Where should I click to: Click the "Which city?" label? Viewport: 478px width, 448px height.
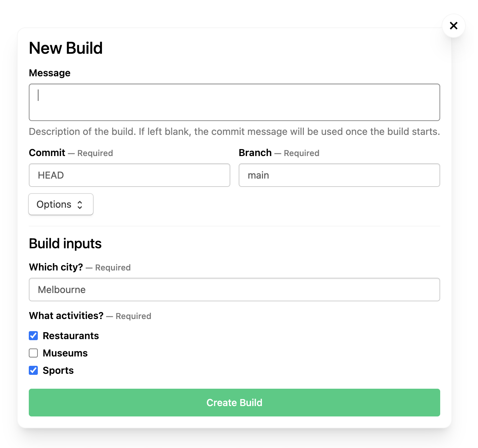[x=56, y=267]
